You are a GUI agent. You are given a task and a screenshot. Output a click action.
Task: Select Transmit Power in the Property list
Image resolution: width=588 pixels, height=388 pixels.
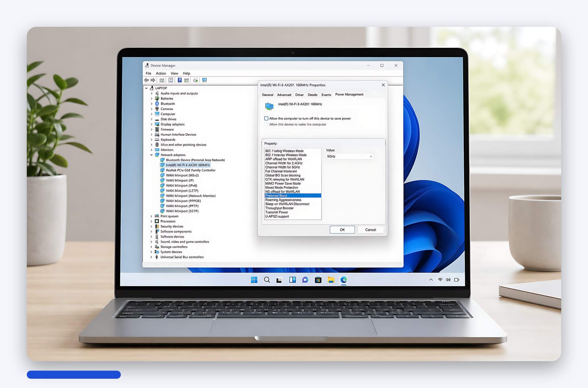click(293, 212)
